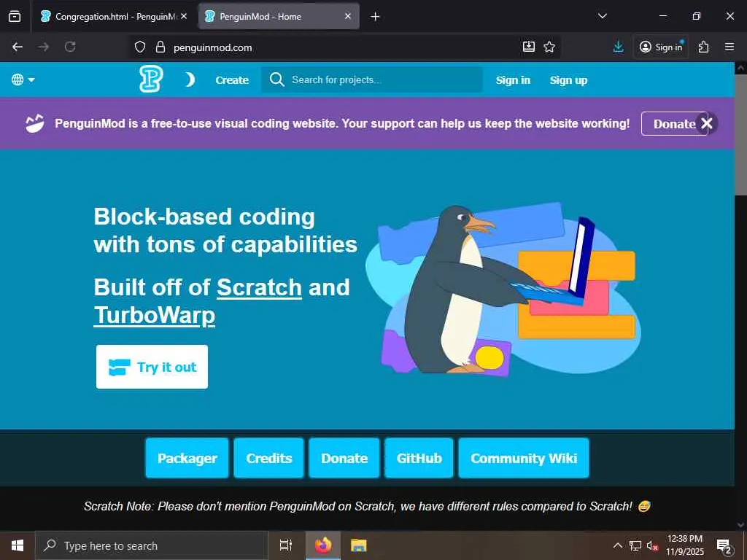This screenshot has width=747, height=560.
Task: Click the network icon in the system tray
Action: pyautogui.click(x=635, y=545)
